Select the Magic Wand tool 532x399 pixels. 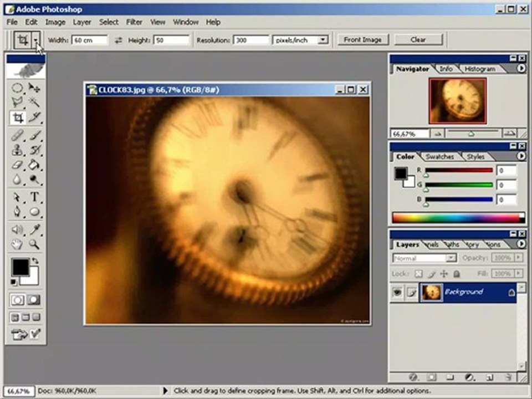(34, 102)
